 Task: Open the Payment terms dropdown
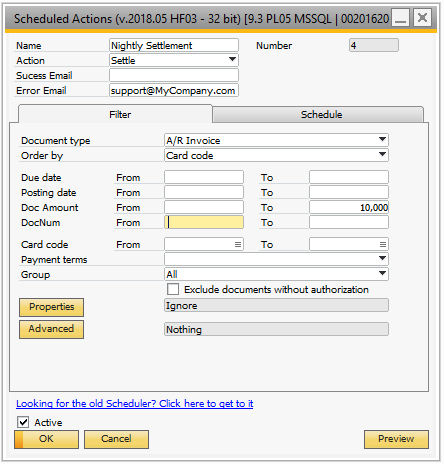click(382, 258)
